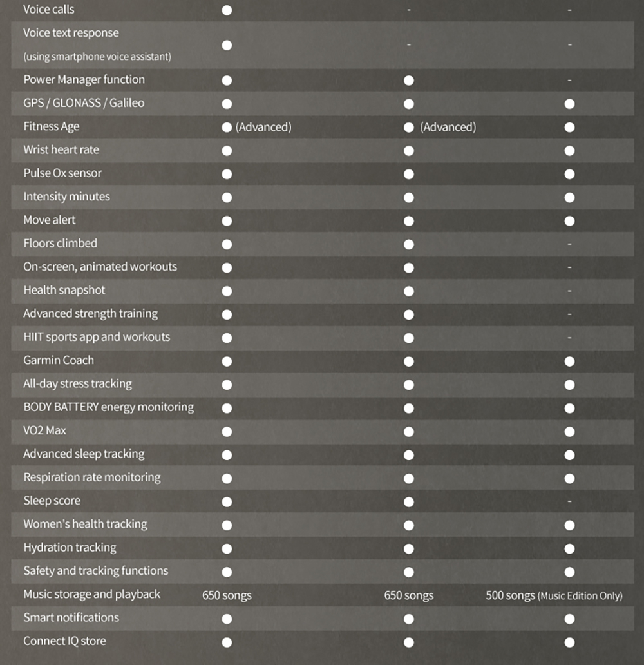Click the Pulse Ox sensor second-column dot
The image size is (644, 665).
(409, 175)
